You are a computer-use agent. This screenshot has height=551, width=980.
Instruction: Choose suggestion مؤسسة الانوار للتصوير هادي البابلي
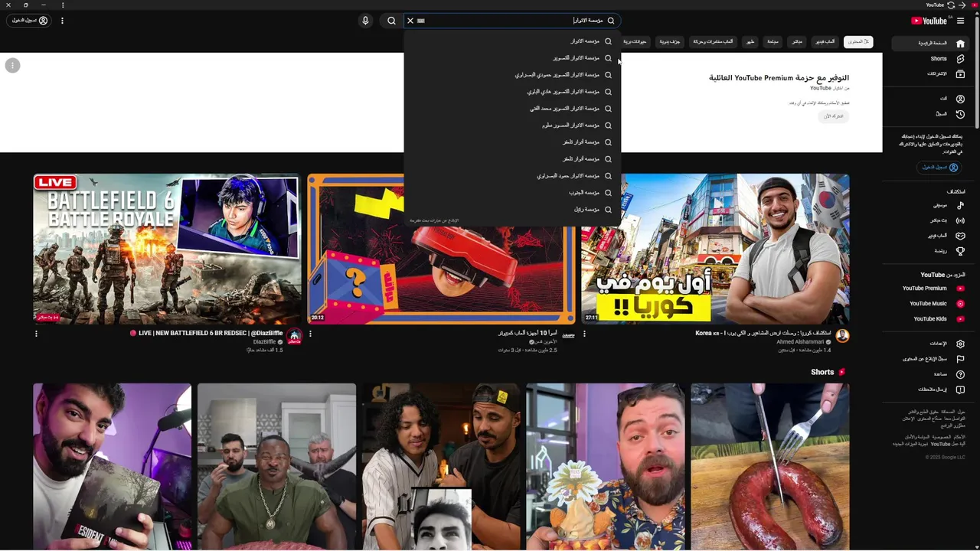tap(512, 92)
